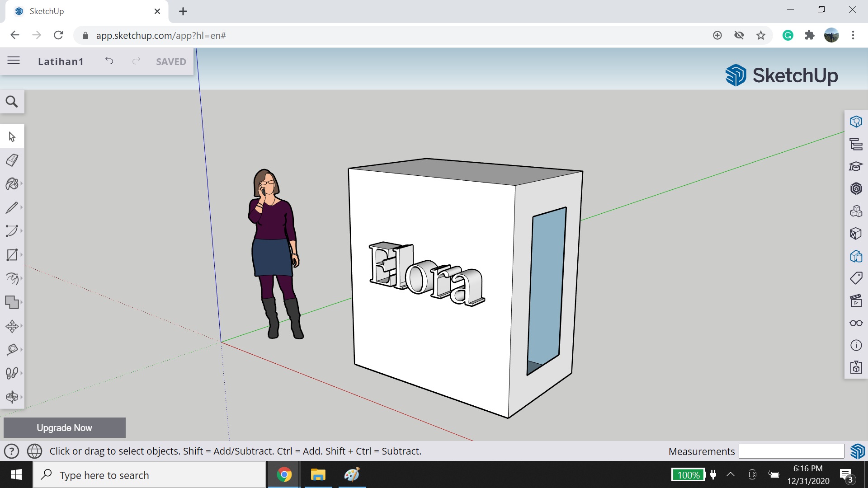The image size is (868, 488).
Task: Select the Select arrow tool
Action: 12,136
